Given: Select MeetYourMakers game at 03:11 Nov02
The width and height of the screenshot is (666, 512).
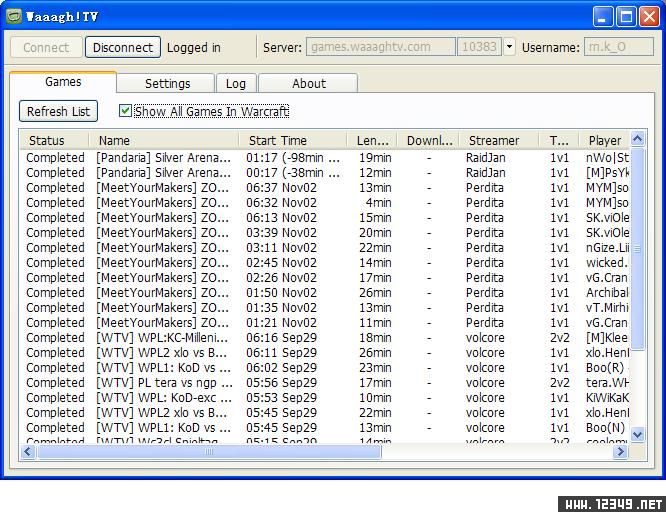Looking at the screenshot, I should coord(325,248).
